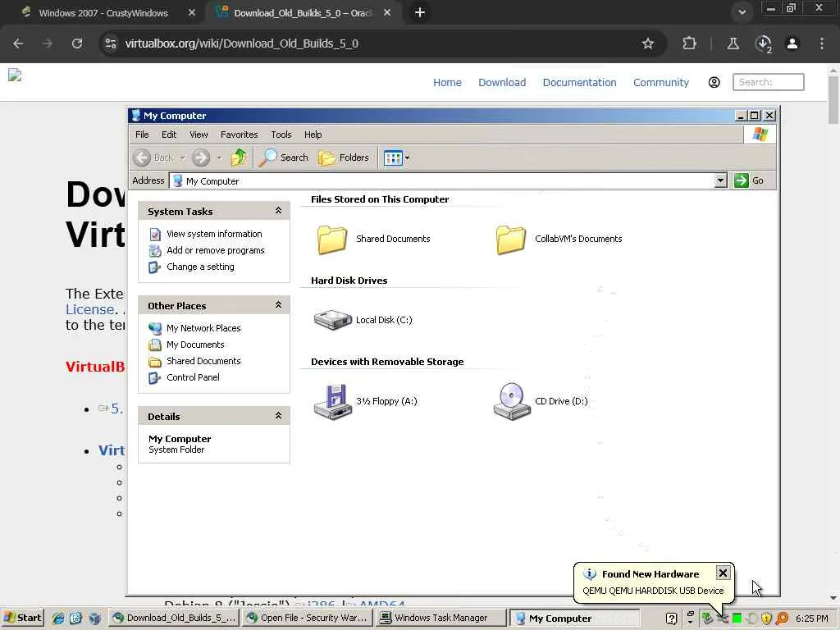Select CollabVM's Documents folder icon
This screenshot has width=840, height=630.
click(x=511, y=239)
